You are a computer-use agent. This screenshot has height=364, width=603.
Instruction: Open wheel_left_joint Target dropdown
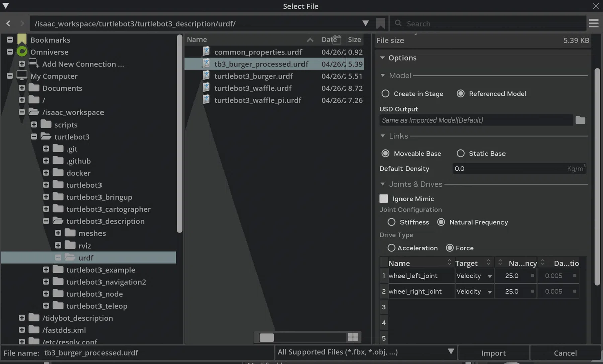474,276
